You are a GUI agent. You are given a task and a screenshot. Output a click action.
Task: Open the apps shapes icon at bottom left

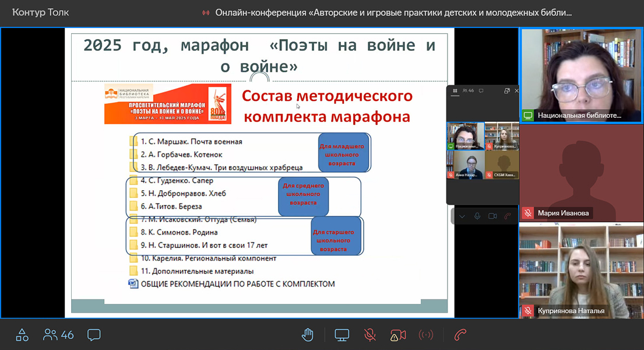[x=22, y=335]
